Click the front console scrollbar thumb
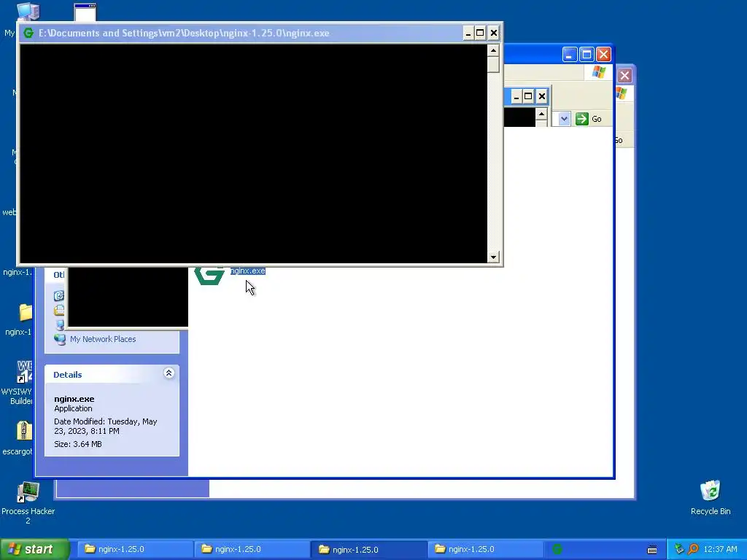Viewport: 747px width, 560px height. pos(493,64)
